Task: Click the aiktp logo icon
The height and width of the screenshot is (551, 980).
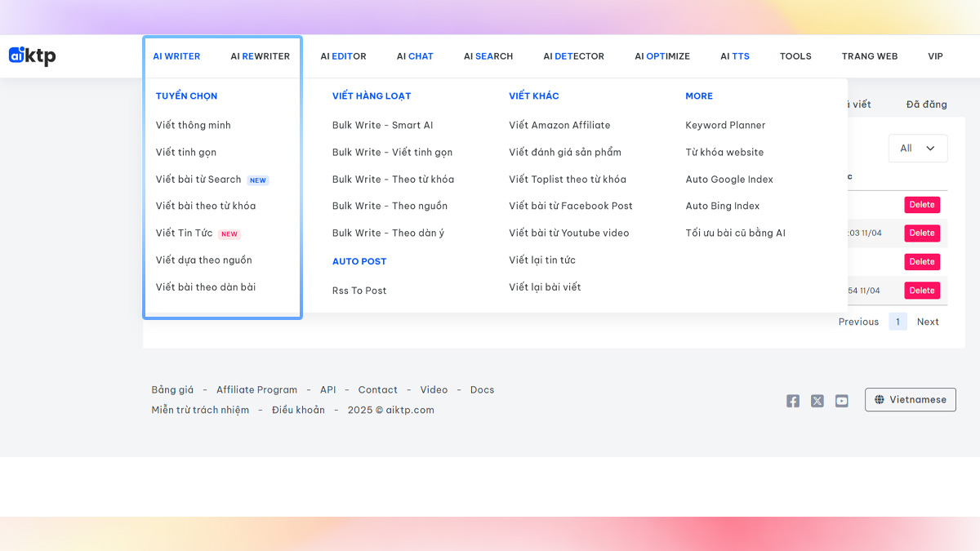Action: (32, 56)
